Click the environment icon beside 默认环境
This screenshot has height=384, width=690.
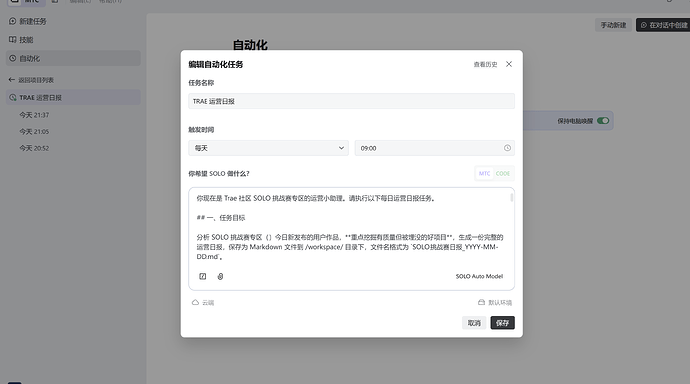pyautogui.click(x=481, y=303)
